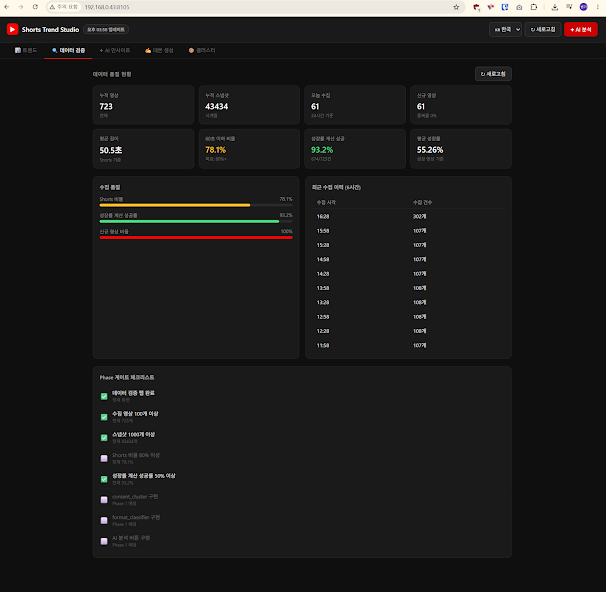Viewport: 606px width, 592px height.
Task: Click the Shorts Trend Studio red play logo
Action: point(12,29)
